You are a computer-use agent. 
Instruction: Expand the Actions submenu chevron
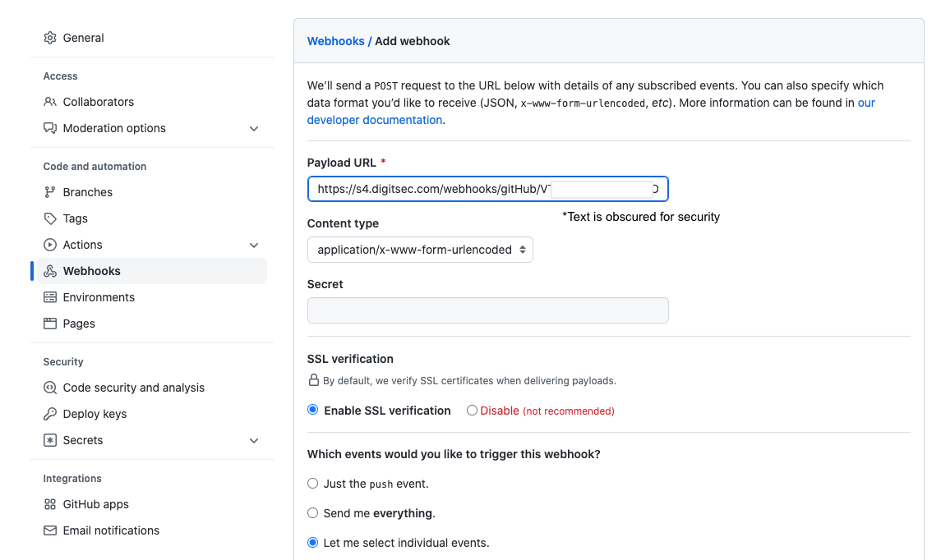pyautogui.click(x=254, y=246)
